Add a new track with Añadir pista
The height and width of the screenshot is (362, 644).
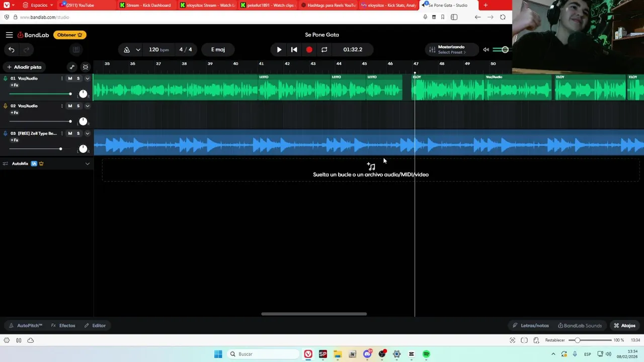pyautogui.click(x=24, y=67)
